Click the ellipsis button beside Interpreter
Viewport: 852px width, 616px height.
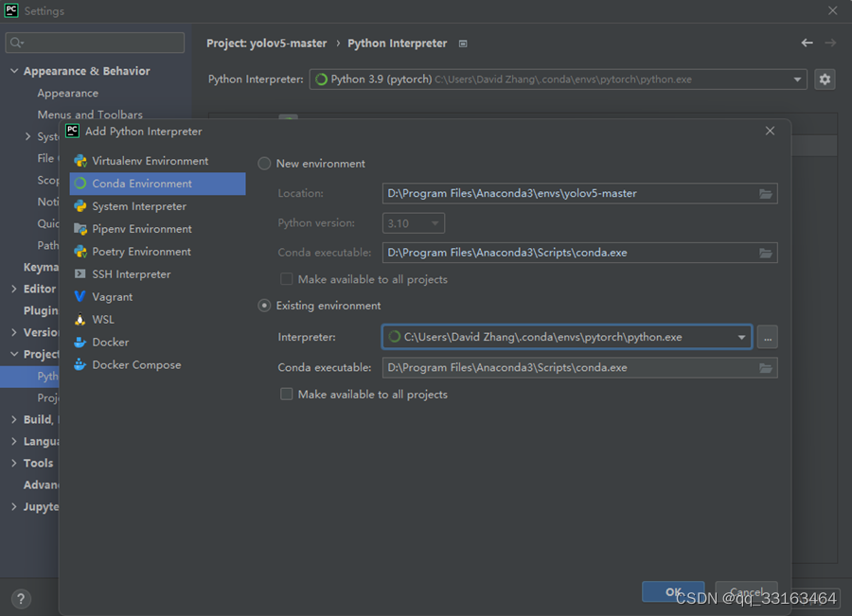[767, 337]
